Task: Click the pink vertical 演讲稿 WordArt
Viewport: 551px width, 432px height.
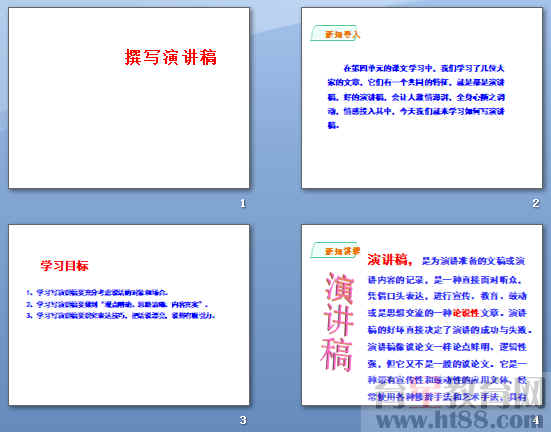Action: (337, 322)
